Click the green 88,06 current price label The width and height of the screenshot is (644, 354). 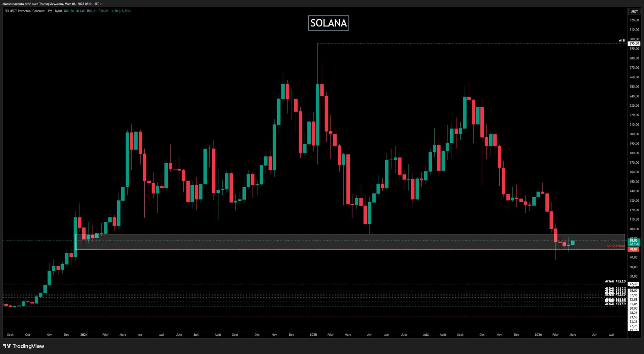coord(633,240)
